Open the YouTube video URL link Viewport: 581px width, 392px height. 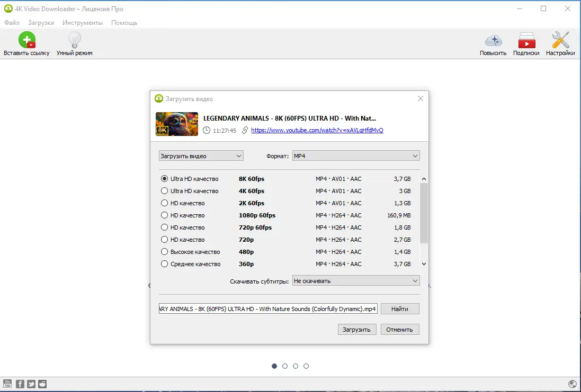[x=317, y=130]
